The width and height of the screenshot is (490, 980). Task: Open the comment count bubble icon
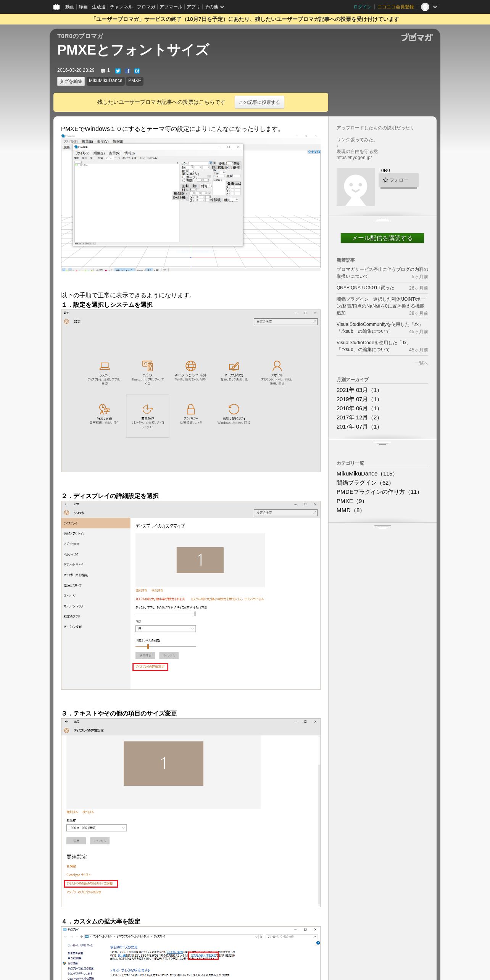click(x=103, y=71)
